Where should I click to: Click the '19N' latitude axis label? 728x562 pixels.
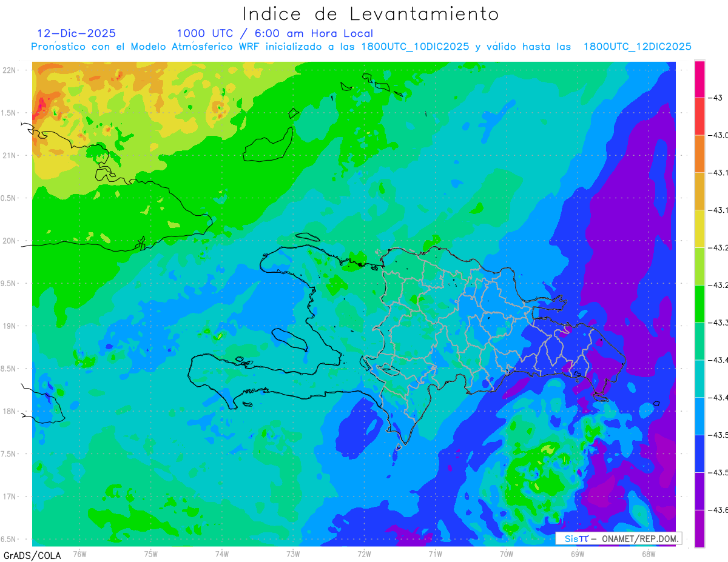coord(9,326)
